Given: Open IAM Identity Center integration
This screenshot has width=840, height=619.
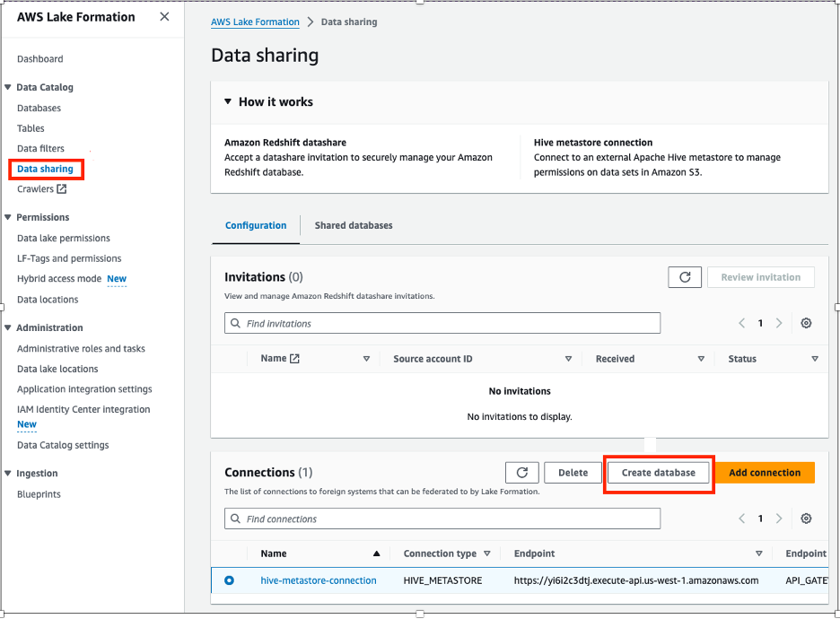Looking at the screenshot, I should click(x=83, y=409).
